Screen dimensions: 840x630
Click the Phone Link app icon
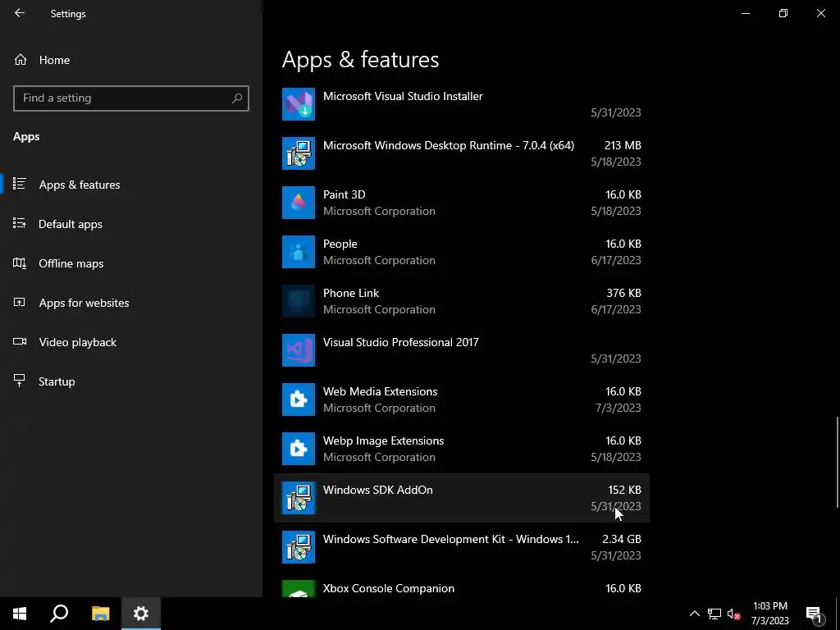click(x=299, y=301)
